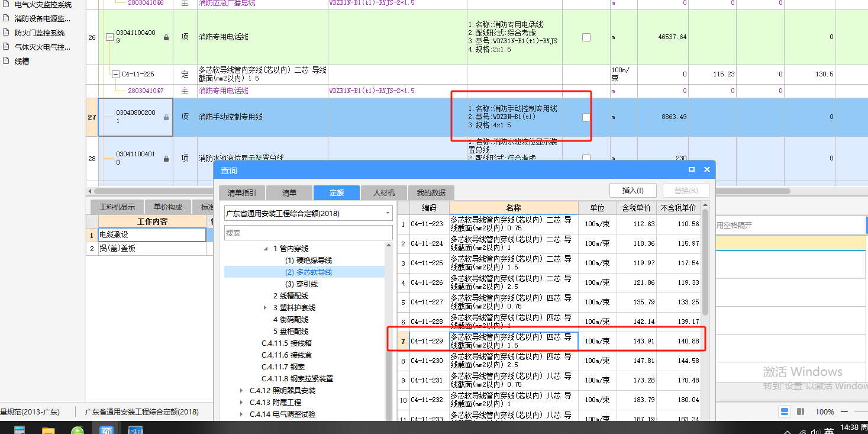868x434 pixels.
Task: Click lock icon on row 26 消防专用电话线
Action: [x=166, y=37]
